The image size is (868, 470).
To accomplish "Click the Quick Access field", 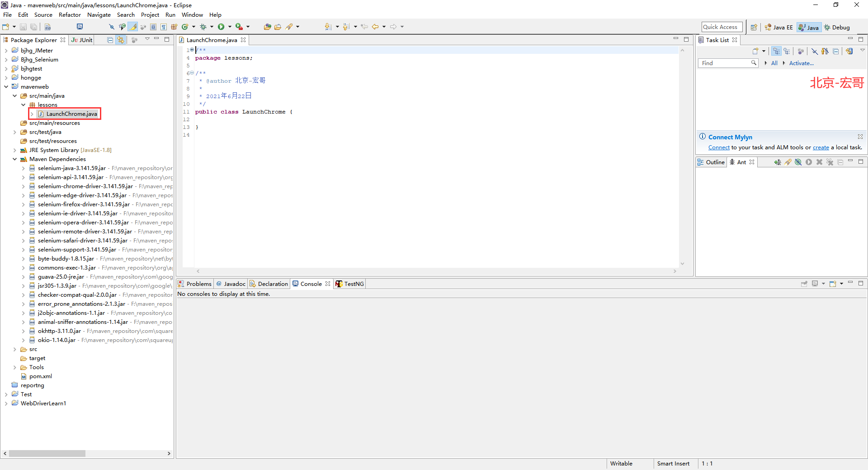I will (x=722, y=27).
